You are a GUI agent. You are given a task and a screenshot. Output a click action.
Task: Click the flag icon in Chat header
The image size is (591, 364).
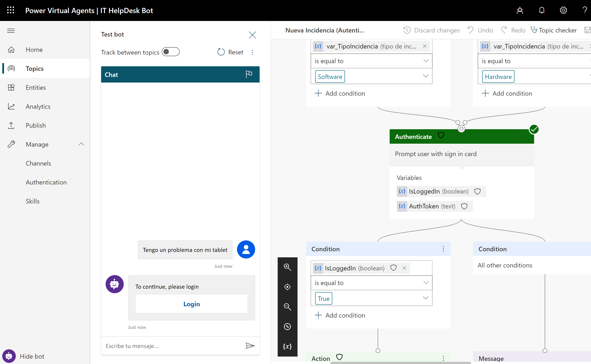click(249, 74)
